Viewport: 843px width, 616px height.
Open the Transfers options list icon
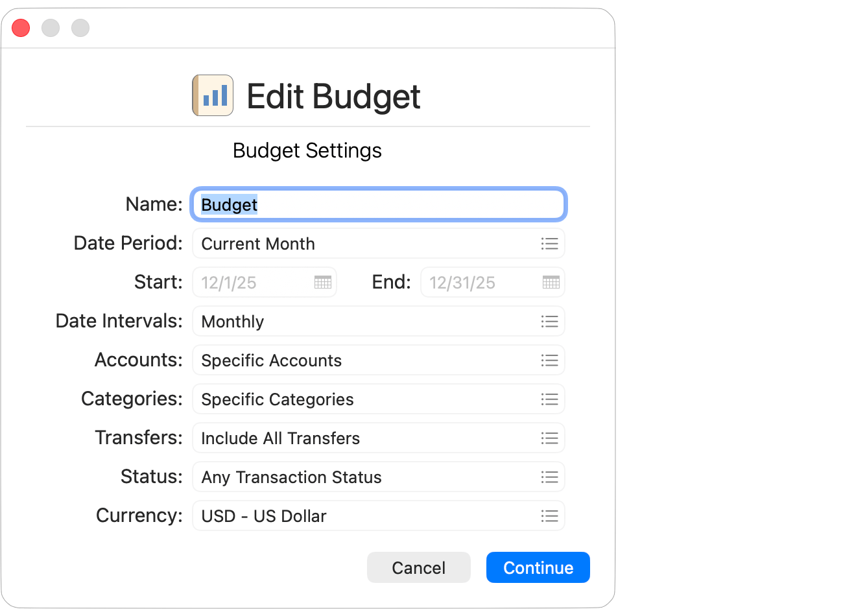tap(550, 438)
